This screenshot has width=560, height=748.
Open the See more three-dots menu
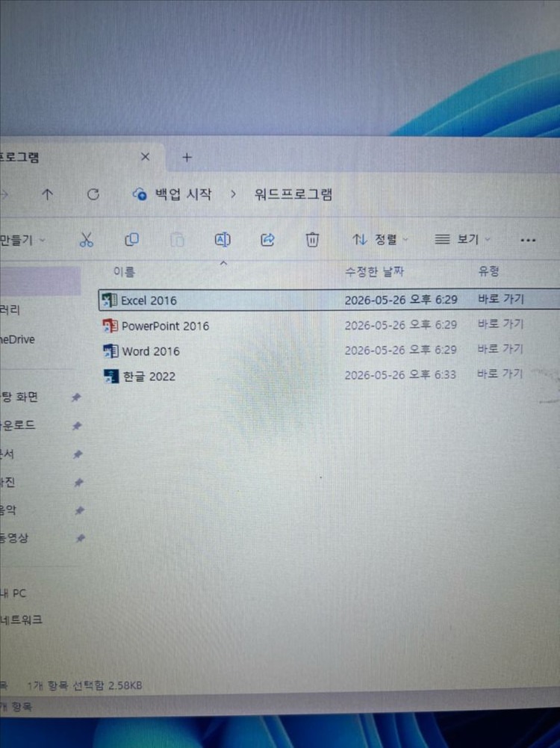pos(528,241)
